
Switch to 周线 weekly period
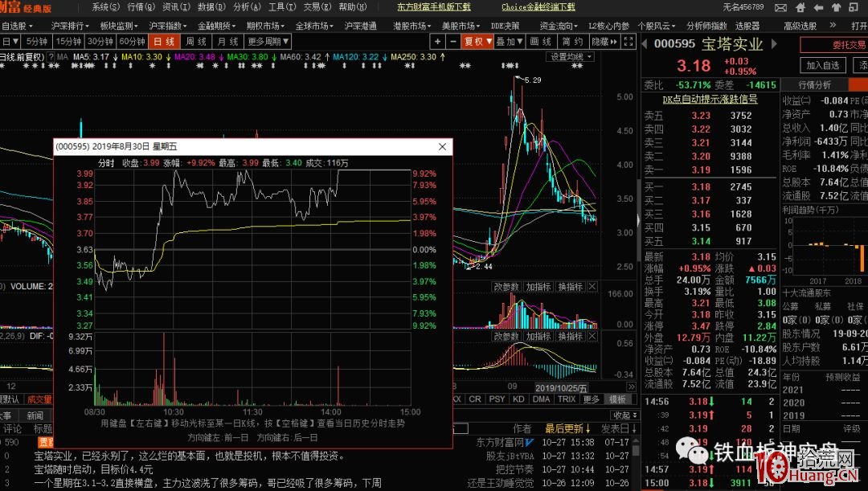pos(197,42)
